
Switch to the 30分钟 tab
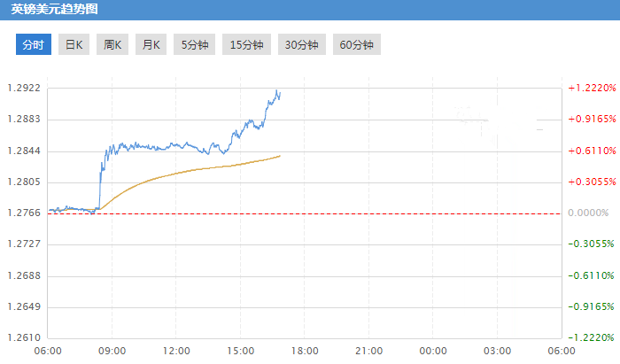tap(301, 45)
